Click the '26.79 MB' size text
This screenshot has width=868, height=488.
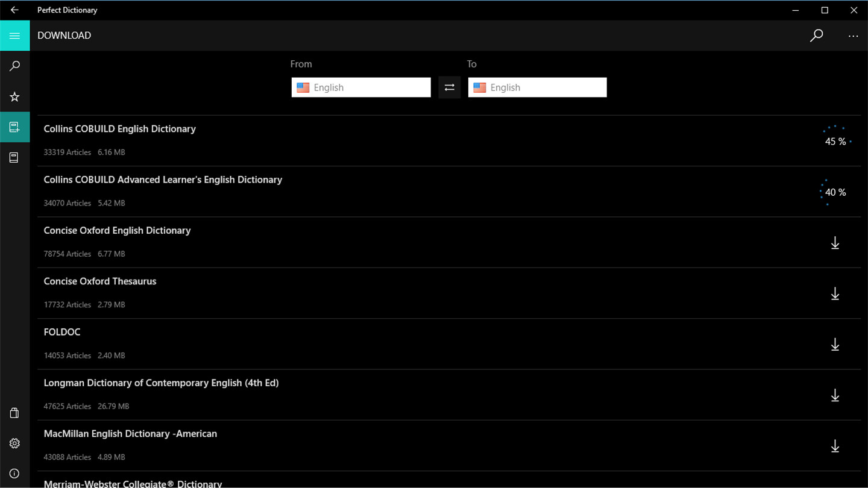[x=114, y=407]
